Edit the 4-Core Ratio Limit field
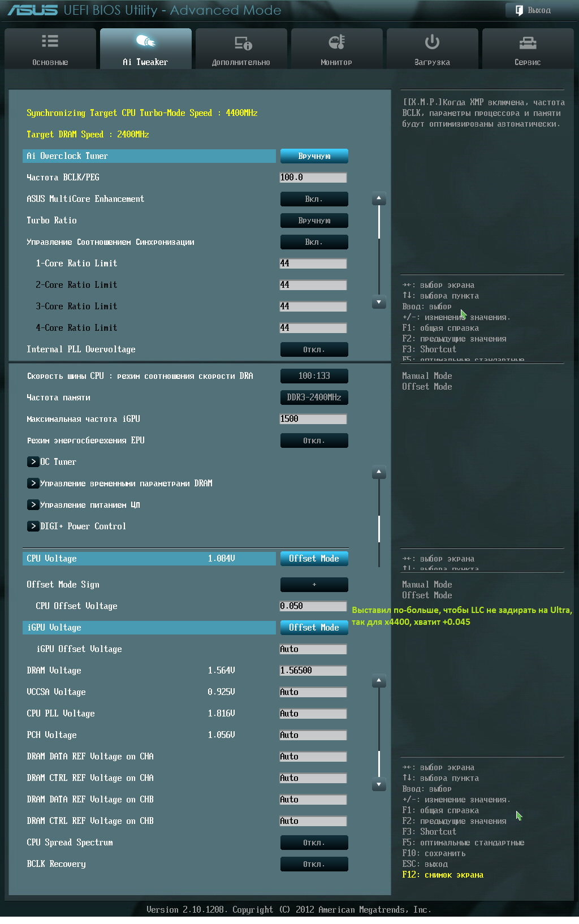The image size is (579, 924). [313, 328]
